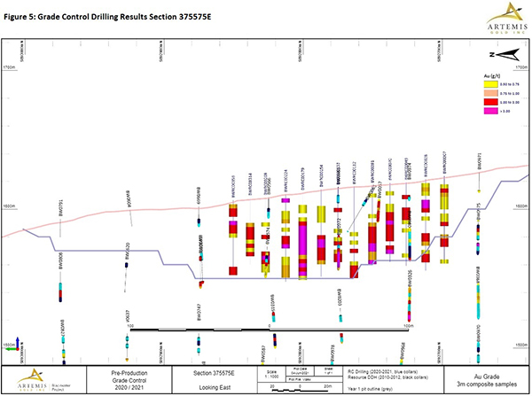Click drill hole label BW0620
Image resolution: width=532 pixels, height=396 pixels.
coord(127,252)
